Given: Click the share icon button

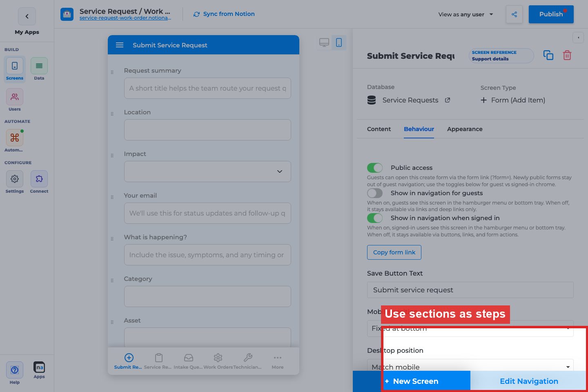Looking at the screenshot, I should [x=514, y=14].
